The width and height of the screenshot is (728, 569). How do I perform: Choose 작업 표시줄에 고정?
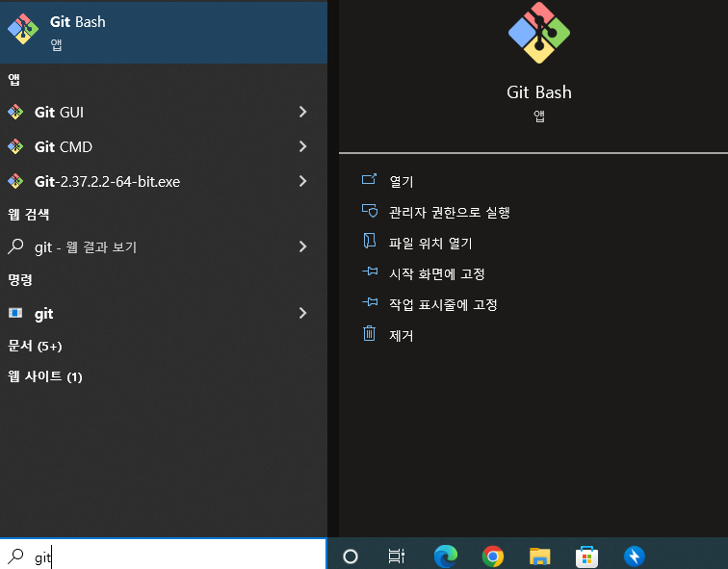(x=443, y=304)
